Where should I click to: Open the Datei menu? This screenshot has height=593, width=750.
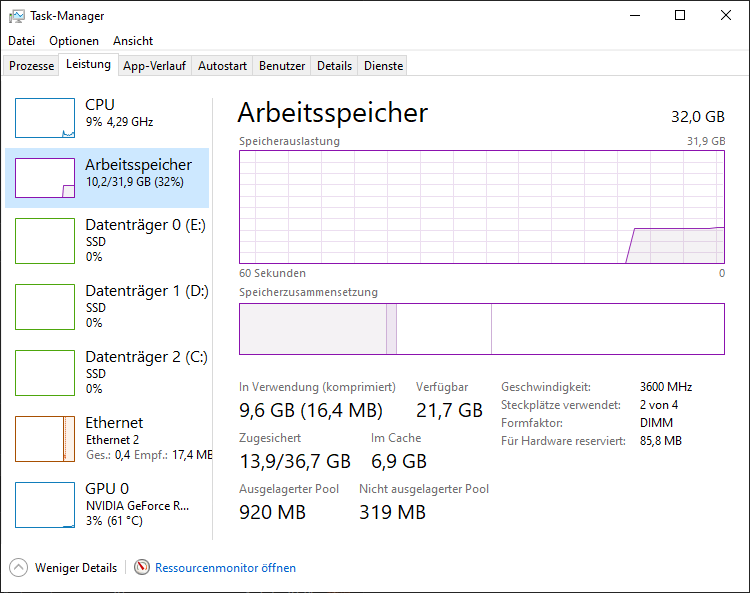(21, 41)
